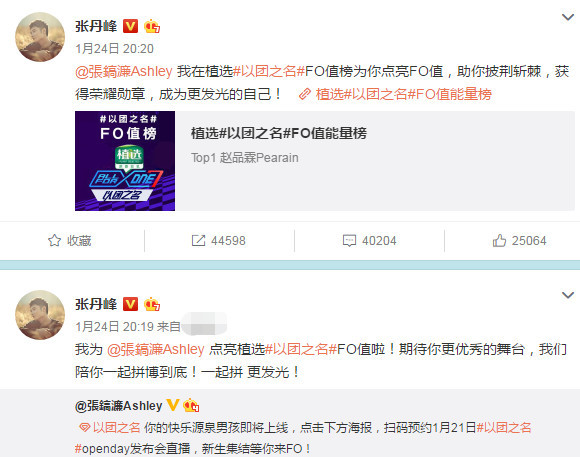580x457 pixels.
Task: Open the 植选#以团之名#FO值能量榜 chain link
Action: coord(395,94)
